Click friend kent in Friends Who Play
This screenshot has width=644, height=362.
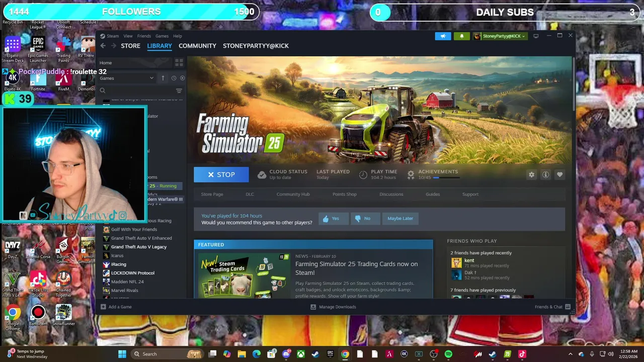click(x=469, y=260)
